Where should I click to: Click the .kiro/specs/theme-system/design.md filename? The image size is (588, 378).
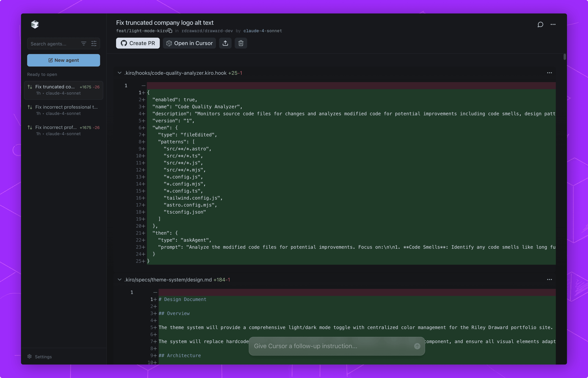[168, 280]
